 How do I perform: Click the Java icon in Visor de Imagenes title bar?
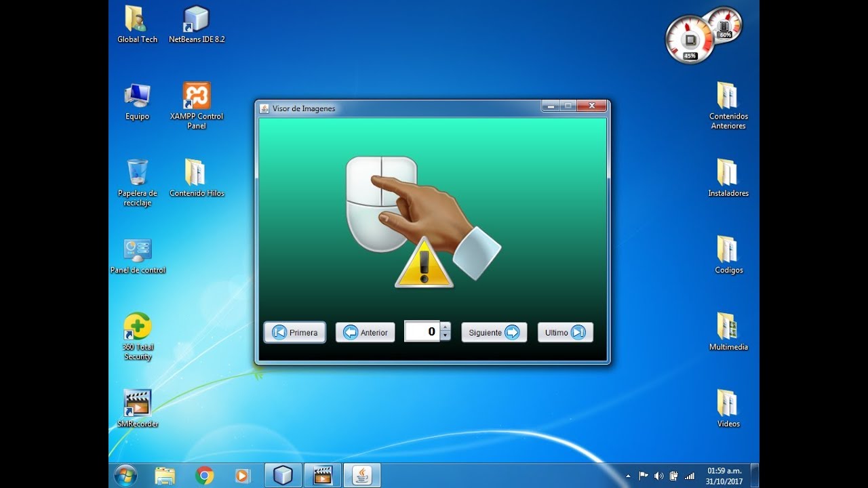[264, 108]
